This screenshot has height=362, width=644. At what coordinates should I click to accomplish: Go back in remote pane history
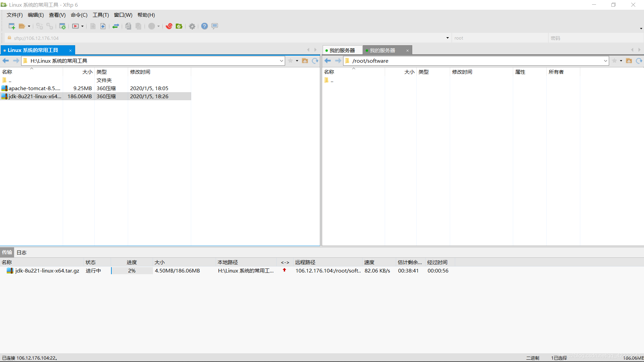click(328, 61)
